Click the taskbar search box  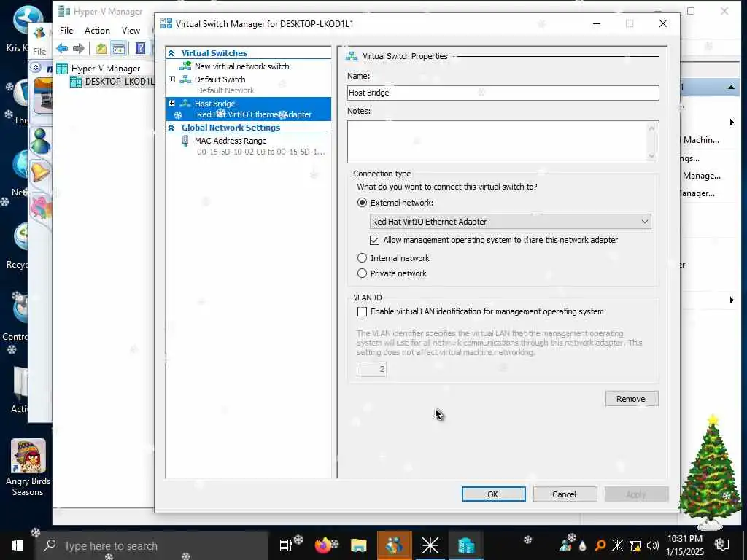pos(152,545)
